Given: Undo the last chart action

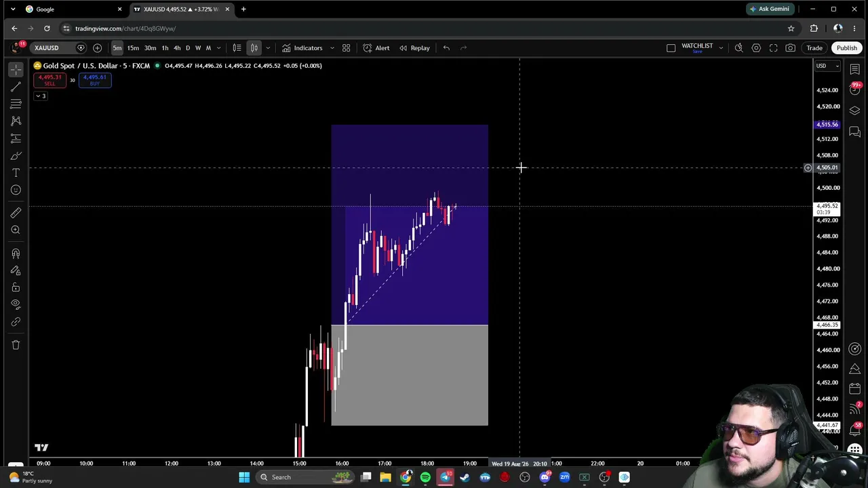Looking at the screenshot, I should (446, 48).
